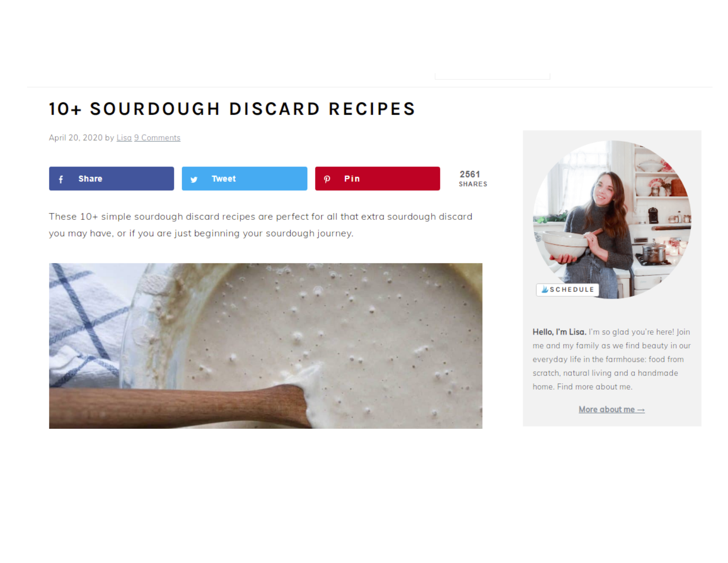This screenshot has height=563, width=728.
Task: Click the Pinterest logo icon
Action: coord(327,179)
